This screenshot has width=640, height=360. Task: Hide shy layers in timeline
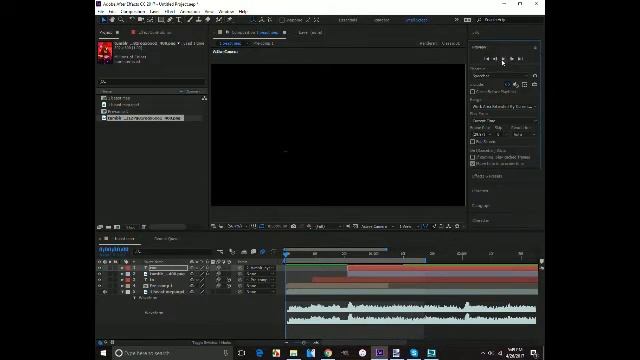click(244, 252)
